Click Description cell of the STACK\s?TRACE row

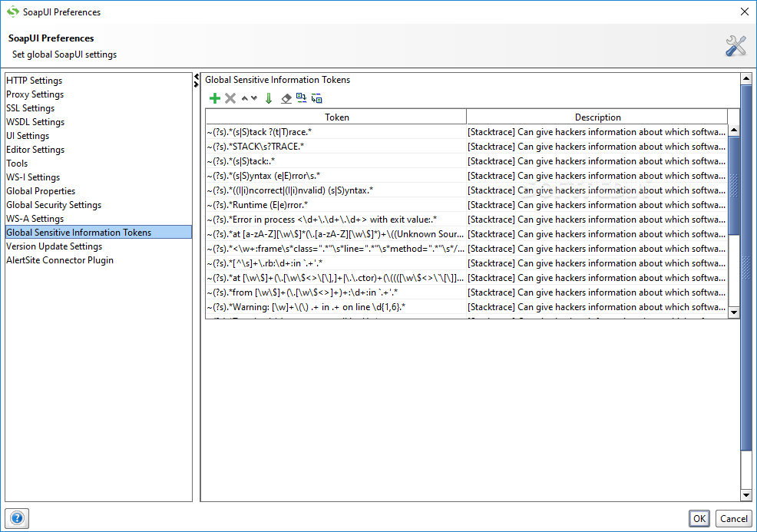[x=597, y=147]
